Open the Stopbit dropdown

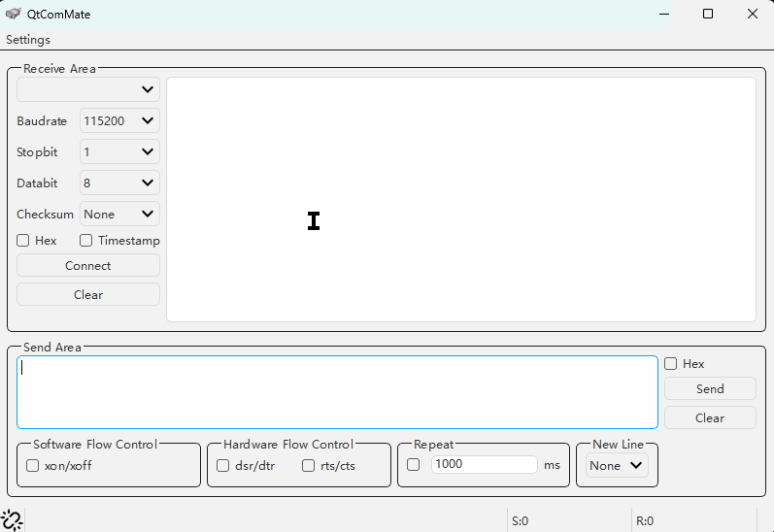[x=119, y=151]
